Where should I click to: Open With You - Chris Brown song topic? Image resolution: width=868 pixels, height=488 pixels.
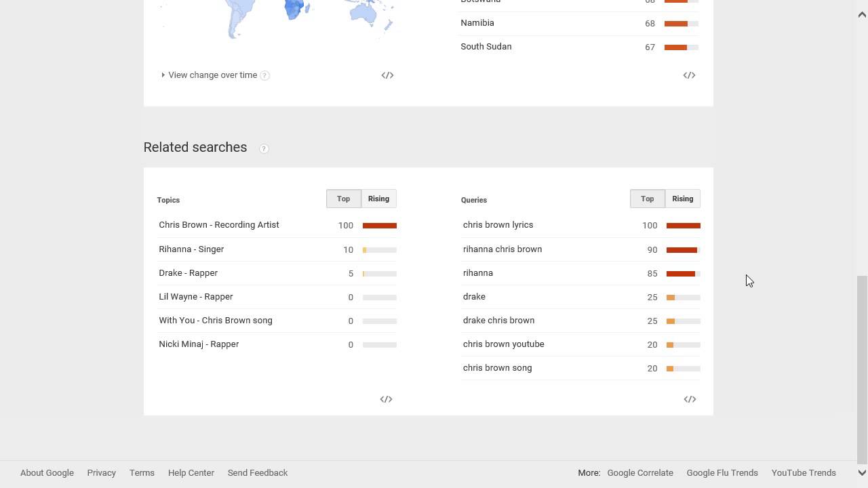pyautogui.click(x=216, y=321)
